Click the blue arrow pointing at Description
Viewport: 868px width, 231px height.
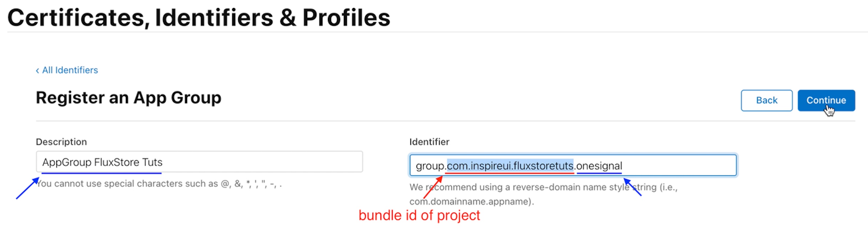[x=27, y=188]
